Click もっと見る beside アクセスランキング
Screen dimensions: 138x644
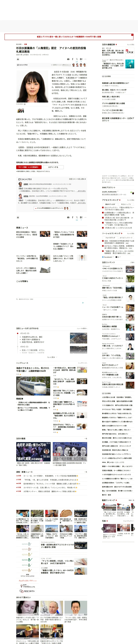(x=130, y=200)
